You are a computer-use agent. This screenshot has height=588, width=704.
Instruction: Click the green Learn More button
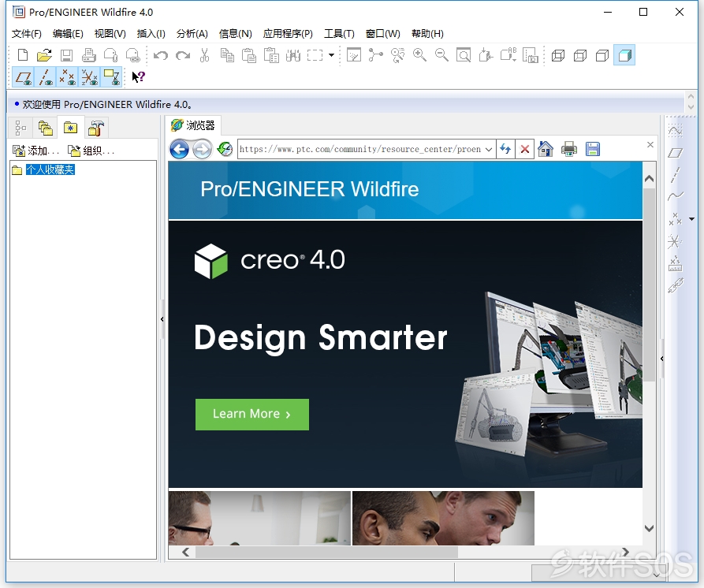(251, 415)
